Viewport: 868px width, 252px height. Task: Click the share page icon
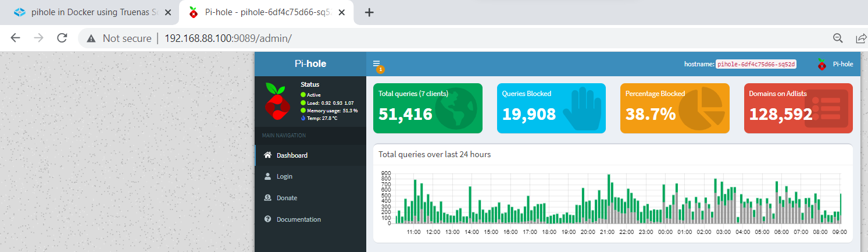[x=861, y=38]
